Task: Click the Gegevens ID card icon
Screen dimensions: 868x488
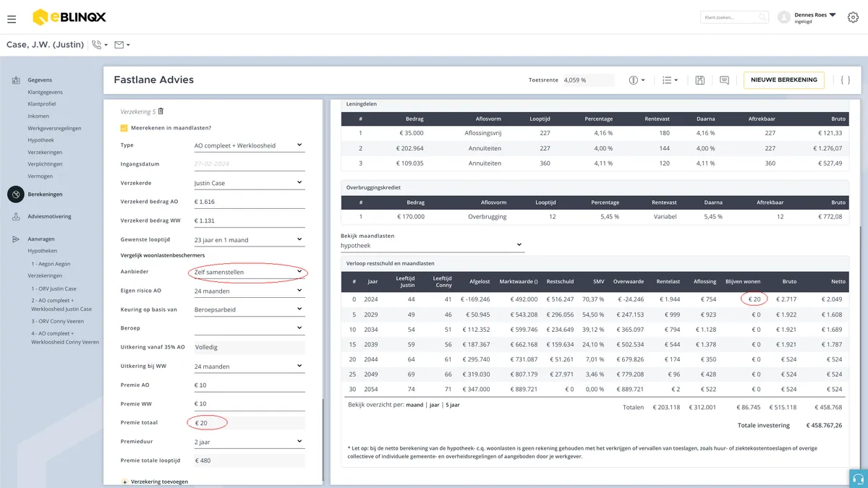Action: coord(15,80)
